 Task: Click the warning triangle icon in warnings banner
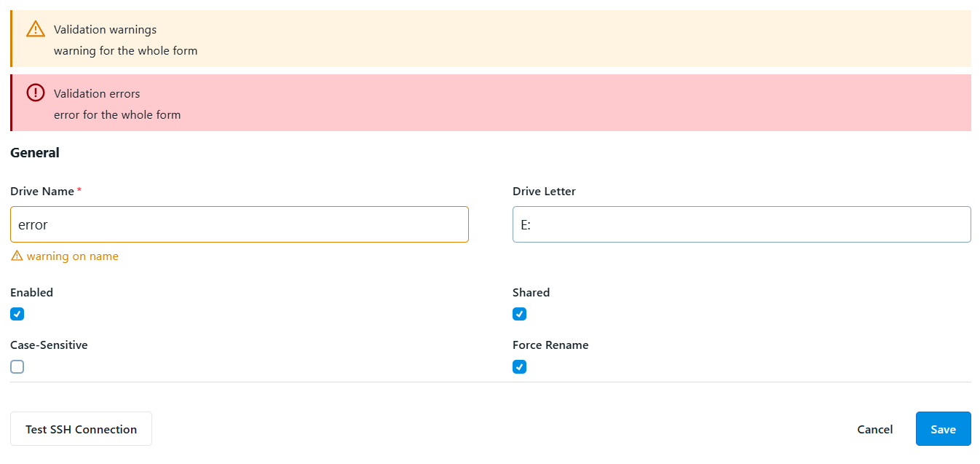point(35,29)
